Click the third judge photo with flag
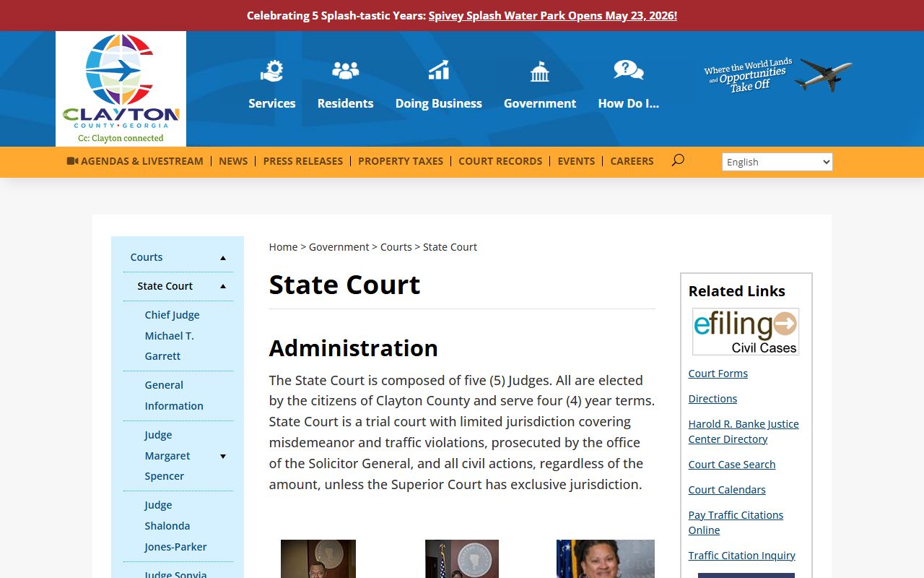The image size is (924, 578). pos(606,558)
